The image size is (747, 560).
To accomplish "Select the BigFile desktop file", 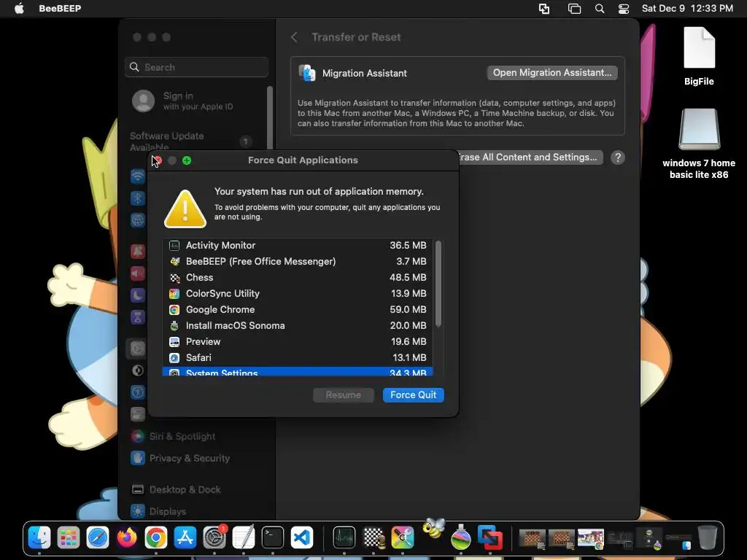I will (x=699, y=56).
